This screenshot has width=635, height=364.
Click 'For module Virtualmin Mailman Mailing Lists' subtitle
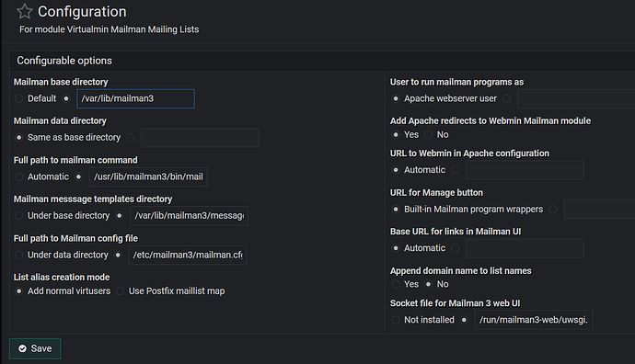pyautogui.click(x=109, y=29)
